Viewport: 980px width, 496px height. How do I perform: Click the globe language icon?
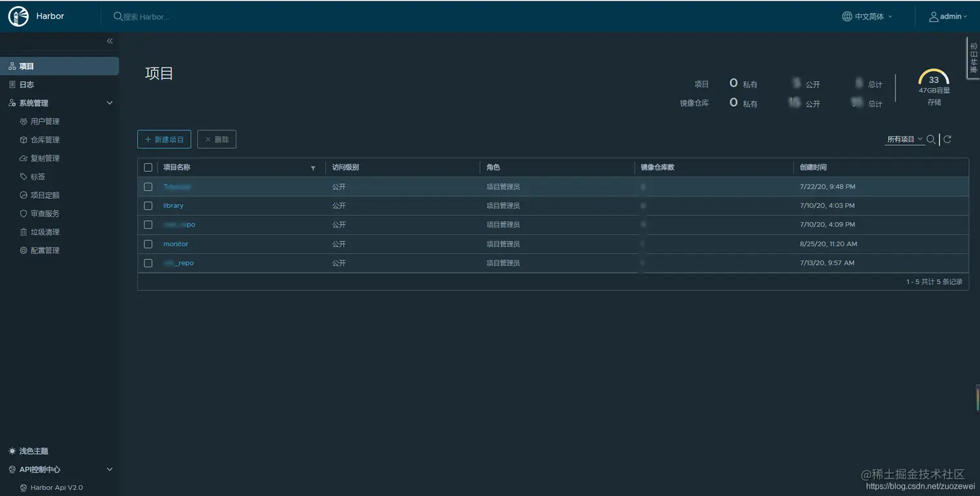[847, 16]
